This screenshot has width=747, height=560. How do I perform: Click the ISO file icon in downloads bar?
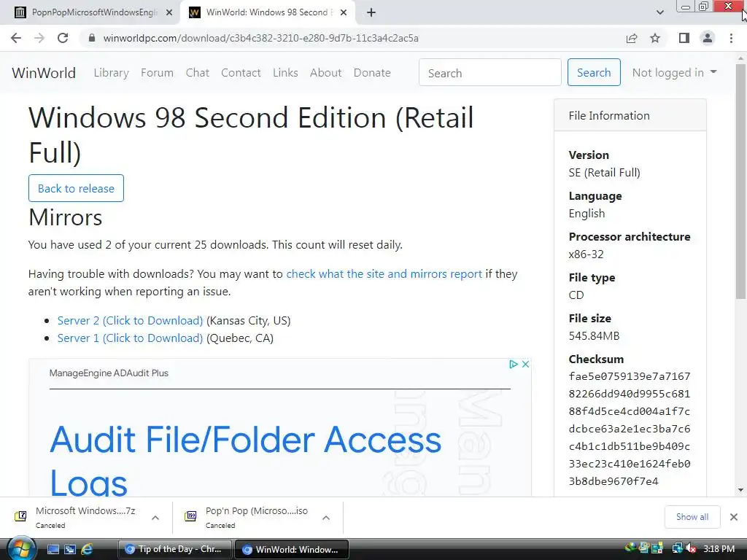coord(190,516)
